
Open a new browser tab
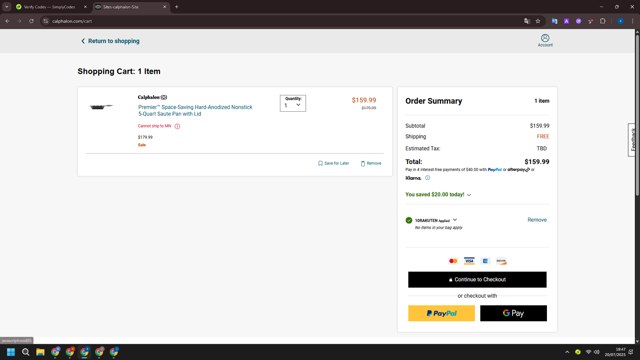click(x=176, y=7)
